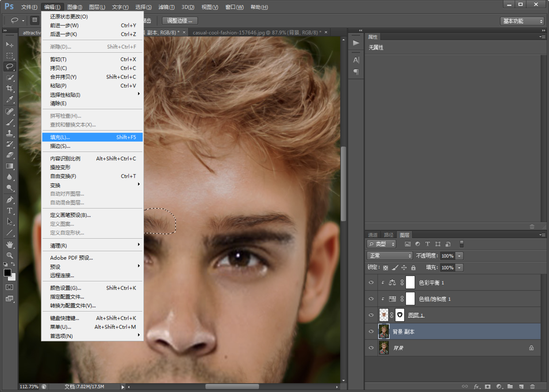The width and height of the screenshot is (549, 392).
Task: Switch to the 通道 channels tab
Action: [373, 235]
